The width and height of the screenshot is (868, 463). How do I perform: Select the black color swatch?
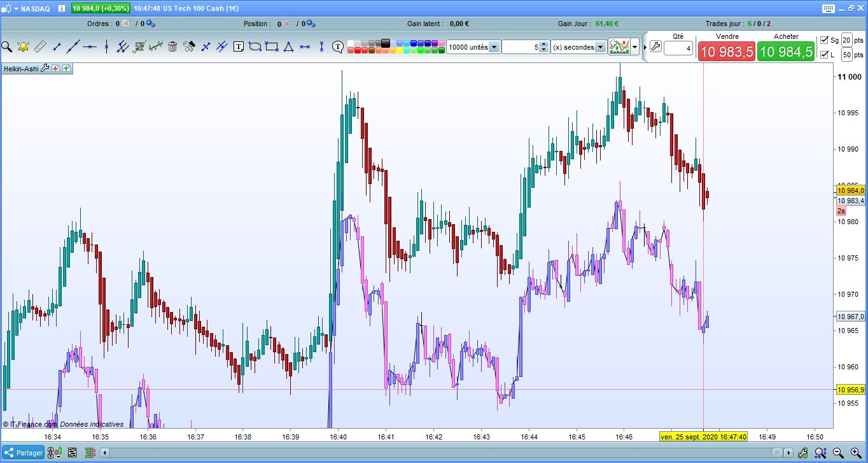click(x=385, y=43)
